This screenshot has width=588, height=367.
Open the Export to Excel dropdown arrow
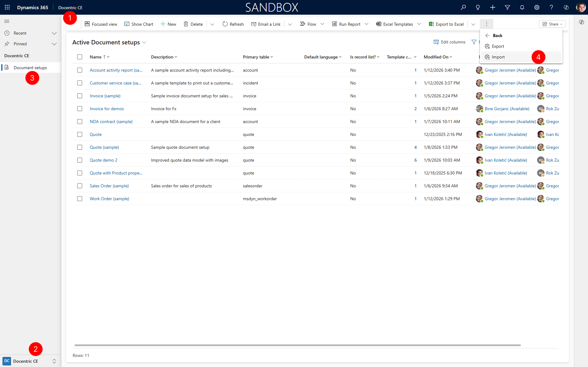pos(473,24)
